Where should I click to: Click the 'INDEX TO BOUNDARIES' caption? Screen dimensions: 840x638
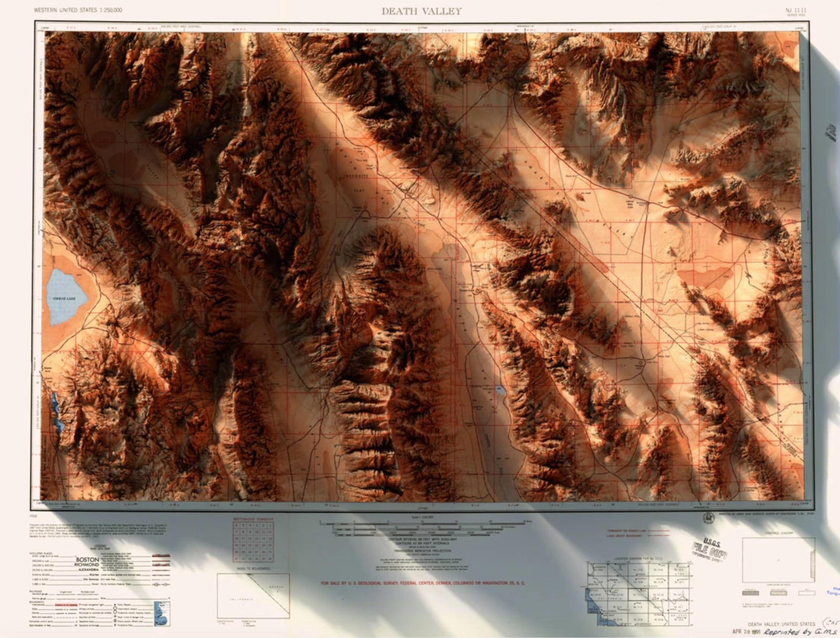pos(254,568)
